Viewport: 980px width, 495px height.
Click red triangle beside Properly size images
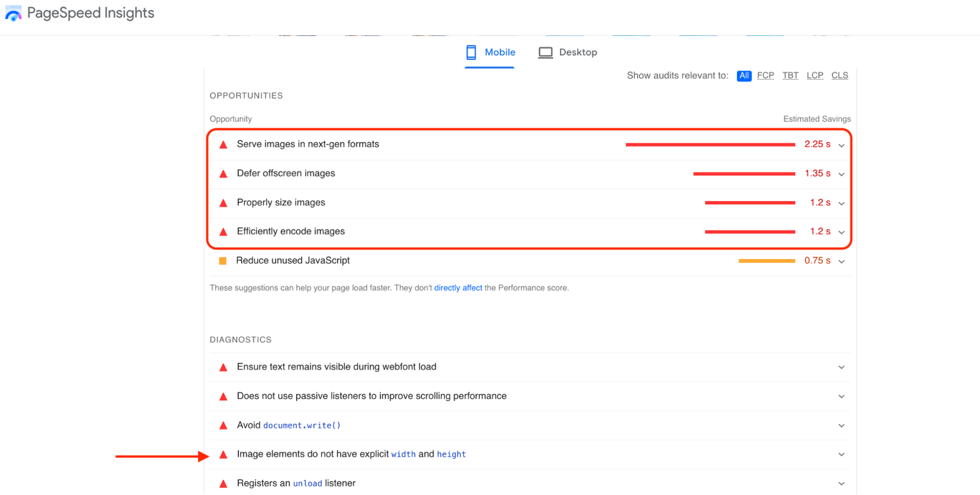[223, 203]
